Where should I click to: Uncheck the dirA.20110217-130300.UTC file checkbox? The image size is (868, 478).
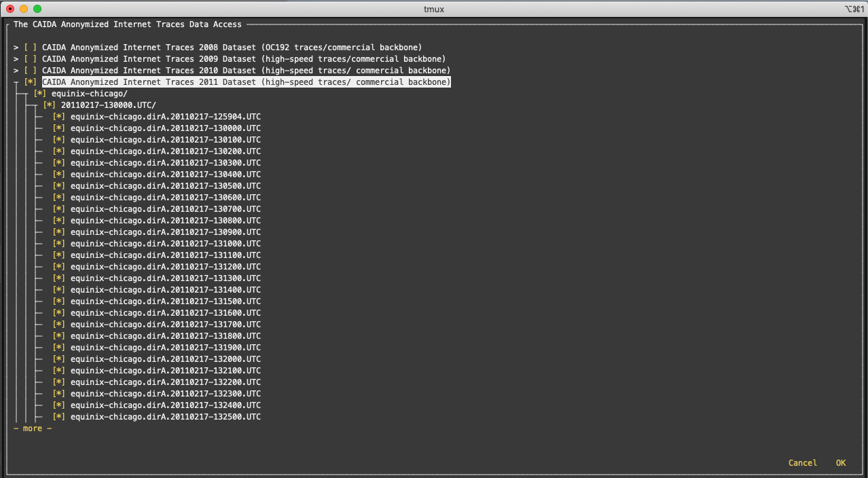click(58, 163)
